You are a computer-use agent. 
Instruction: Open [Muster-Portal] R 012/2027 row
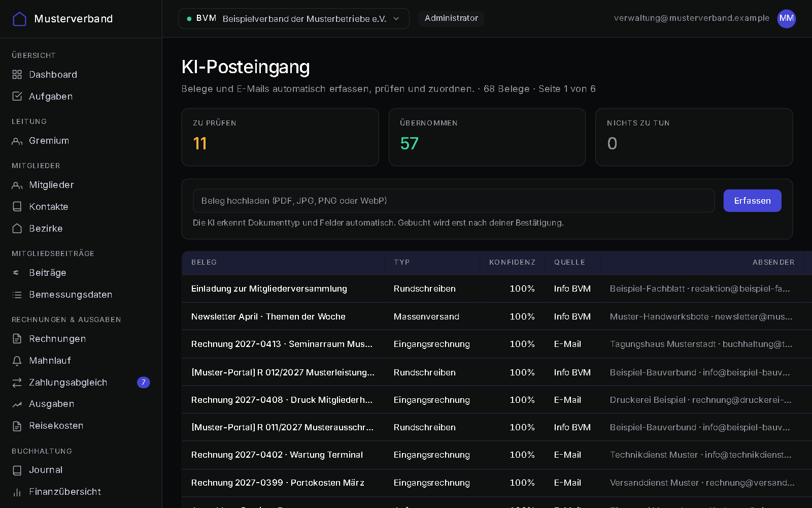[x=497, y=372]
